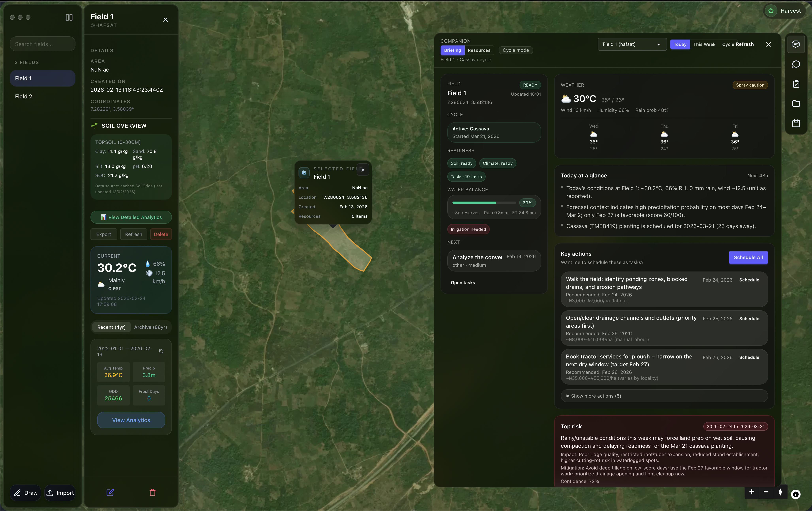Image resolution: width=812 pixels, height=511 pixels.
Task: Click the zoom in plus icon on the map
Action: coord(752,492)
